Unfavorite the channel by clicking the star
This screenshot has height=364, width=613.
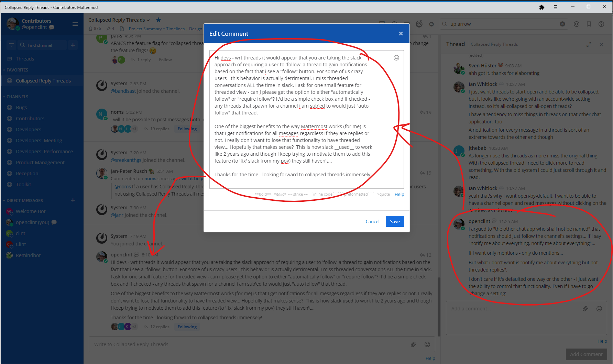pos(158,20)
